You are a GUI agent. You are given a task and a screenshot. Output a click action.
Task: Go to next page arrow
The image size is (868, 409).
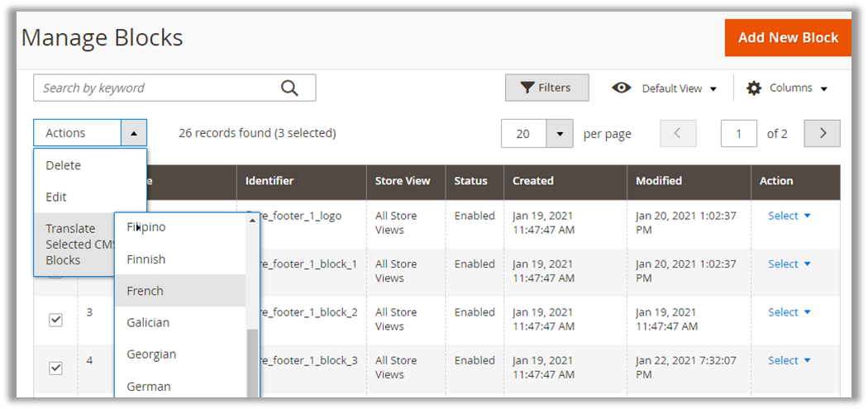822,134
